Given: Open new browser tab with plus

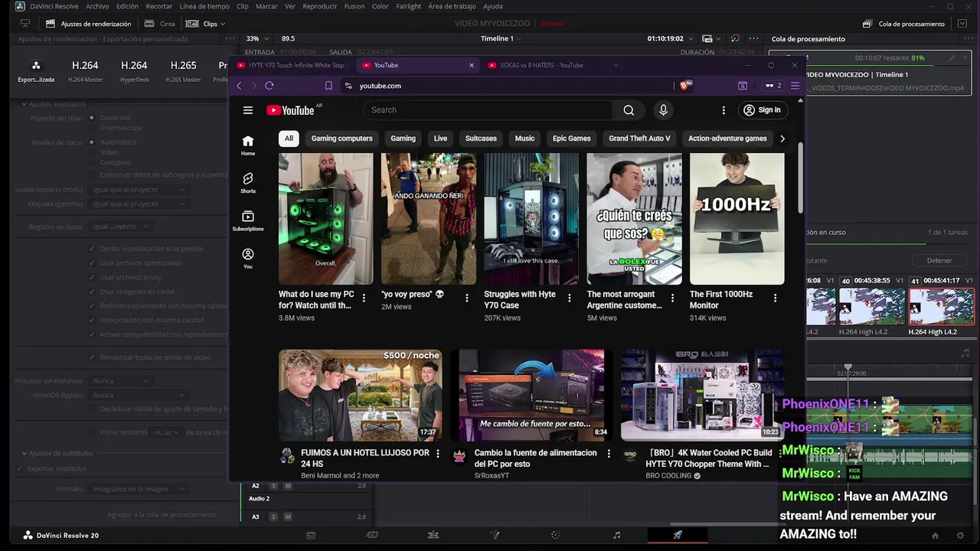Looking at the screenshot, I should (x=616, y=65).
